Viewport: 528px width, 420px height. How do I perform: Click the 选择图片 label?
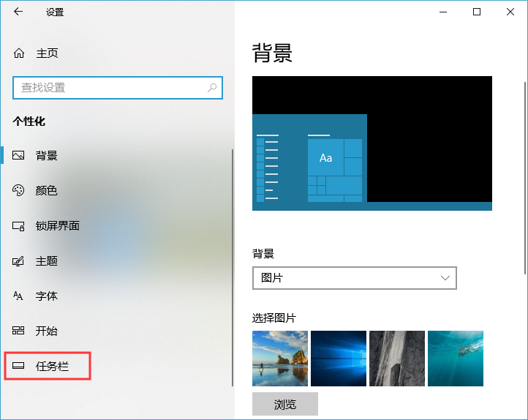tap(274, 318)
